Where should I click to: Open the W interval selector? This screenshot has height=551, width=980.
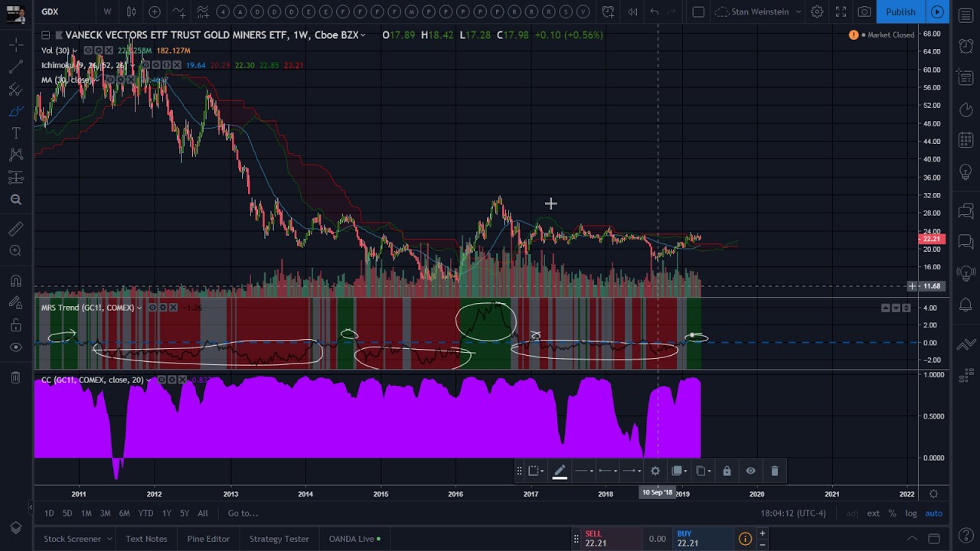tap(107, 11)
